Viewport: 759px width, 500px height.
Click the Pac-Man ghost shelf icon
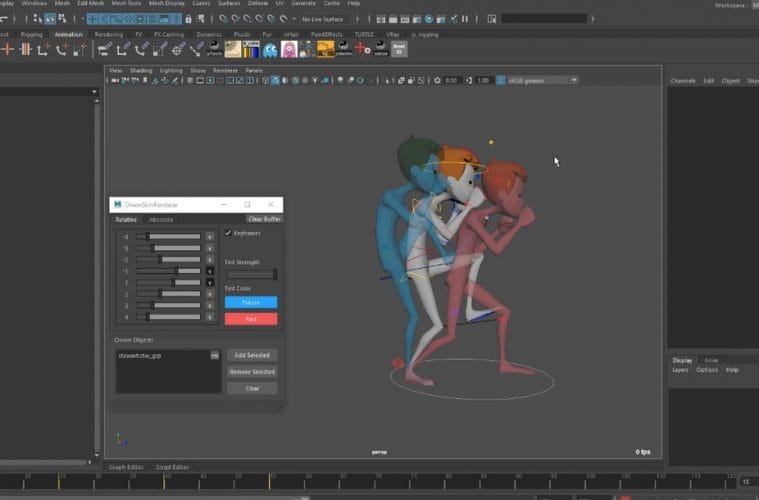tap(270, 49)
